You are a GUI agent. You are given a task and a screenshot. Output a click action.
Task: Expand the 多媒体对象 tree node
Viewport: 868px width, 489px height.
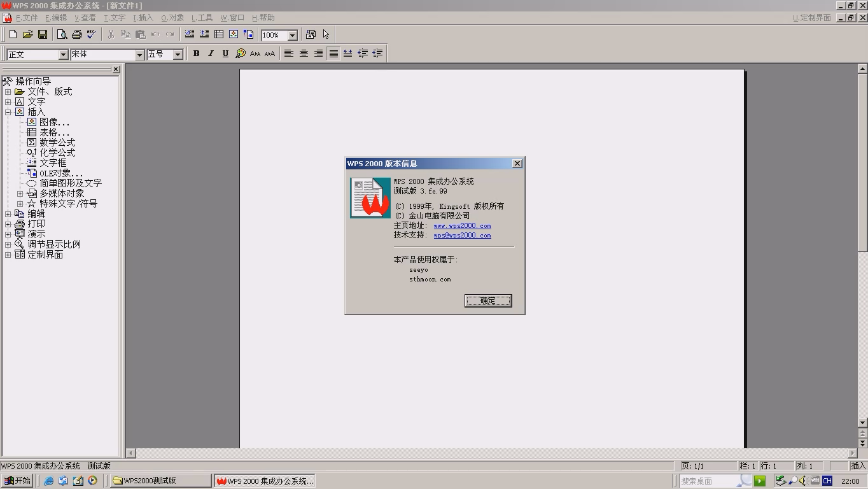(x=20, y=194)
